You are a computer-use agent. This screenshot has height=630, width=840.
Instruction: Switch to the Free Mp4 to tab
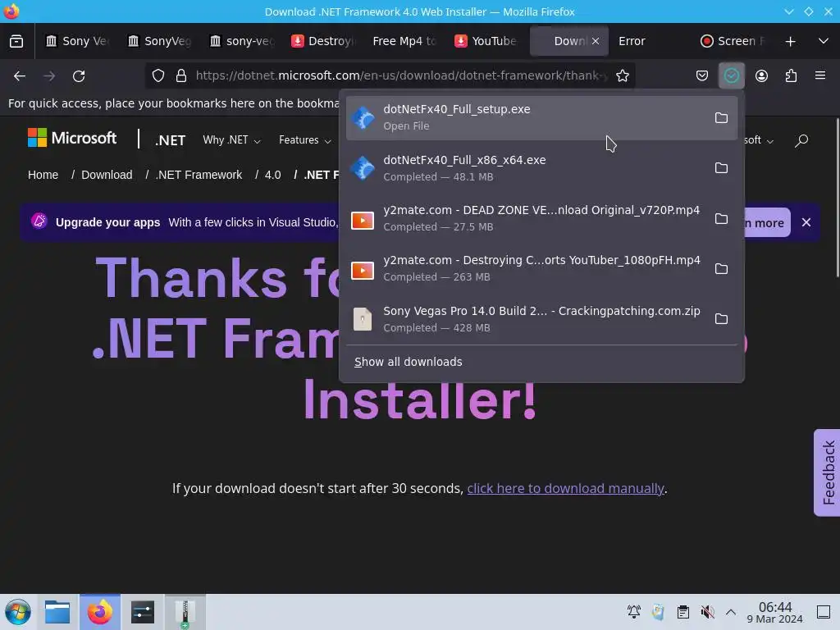click(405, 41)
